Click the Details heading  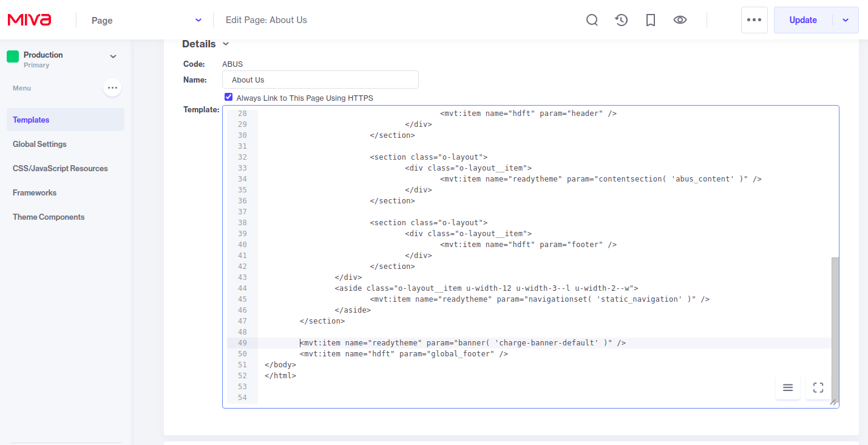click(198, 44)
